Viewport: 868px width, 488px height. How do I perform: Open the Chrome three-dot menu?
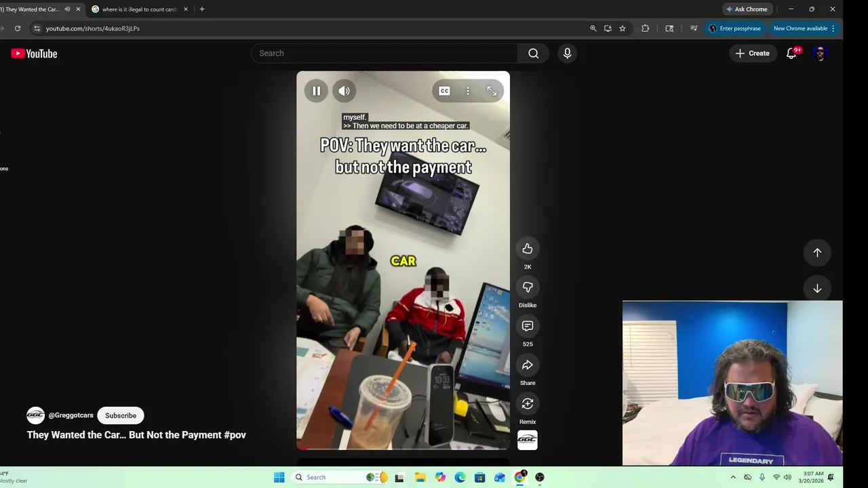click(x=833, y=28)
